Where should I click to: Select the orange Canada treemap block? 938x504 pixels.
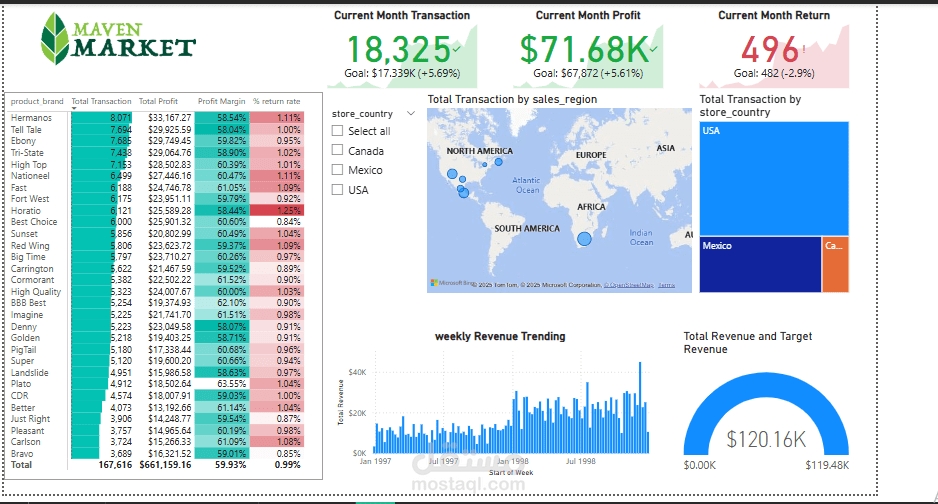(836, 264)
